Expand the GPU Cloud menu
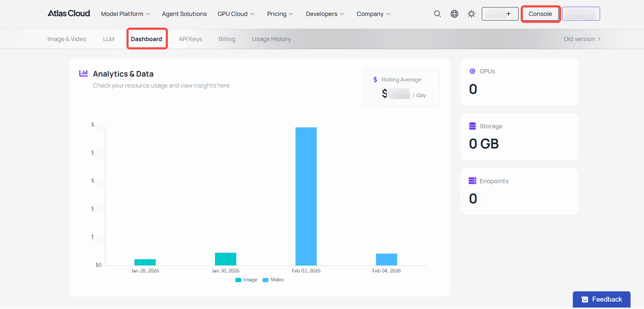The image size is (644, 309). [x=236, y=14]
